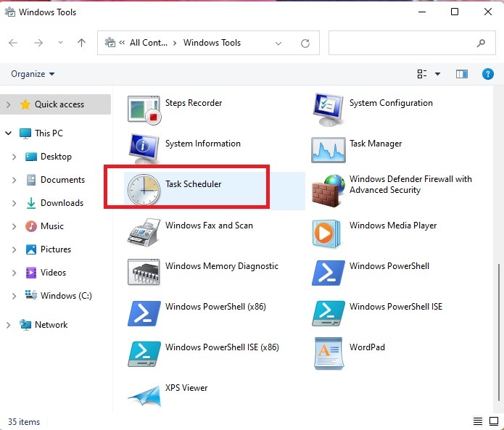The width and height of the screenshot is (504, 430).
Task: Open the Windows Memory Diagnostic chip icon
Action: pos(144,272)
